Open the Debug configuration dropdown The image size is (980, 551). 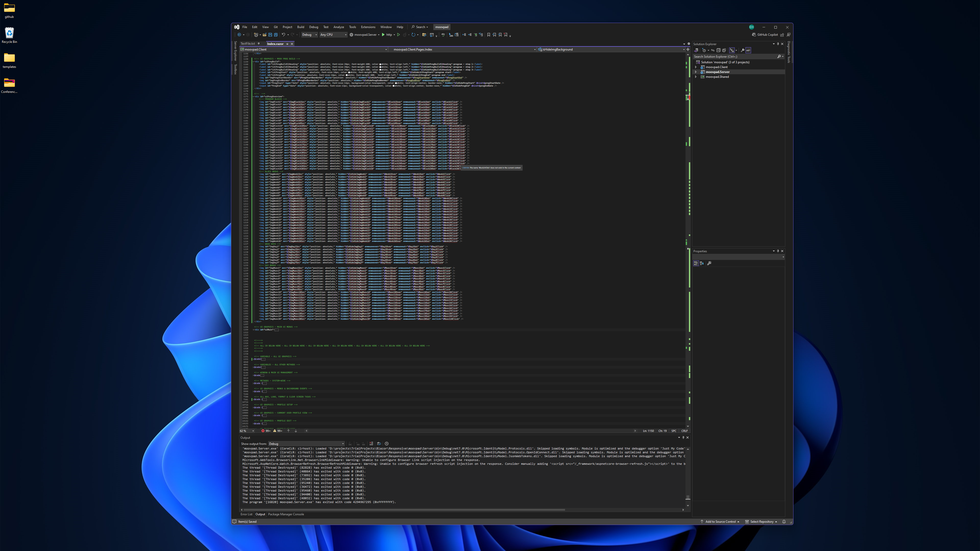click(x=309, y=35)
